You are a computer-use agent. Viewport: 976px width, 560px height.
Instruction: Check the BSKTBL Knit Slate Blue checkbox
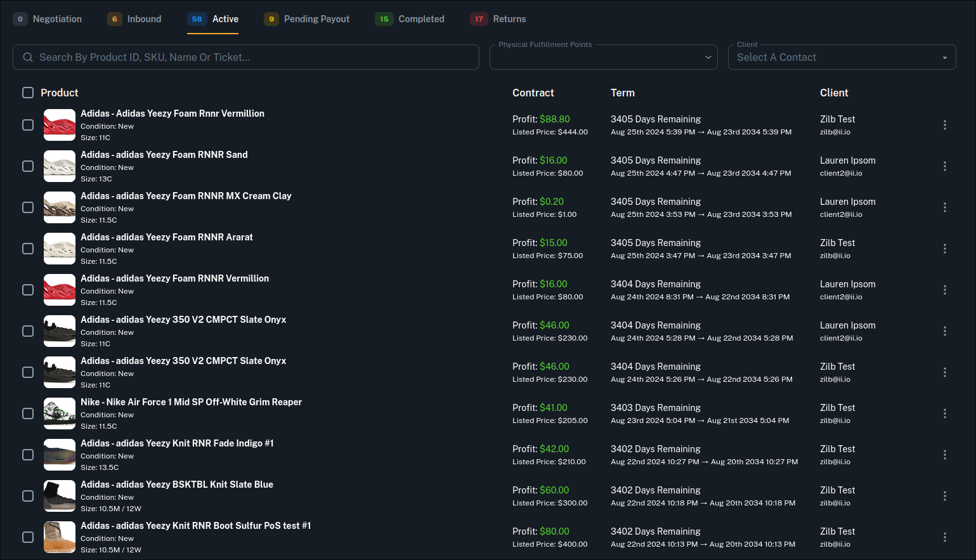tap(28, 496)
